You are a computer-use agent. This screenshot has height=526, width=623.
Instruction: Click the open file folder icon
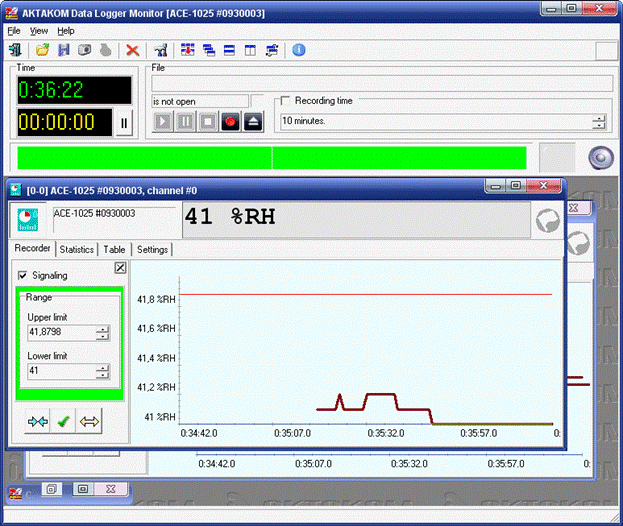point(42,50)
